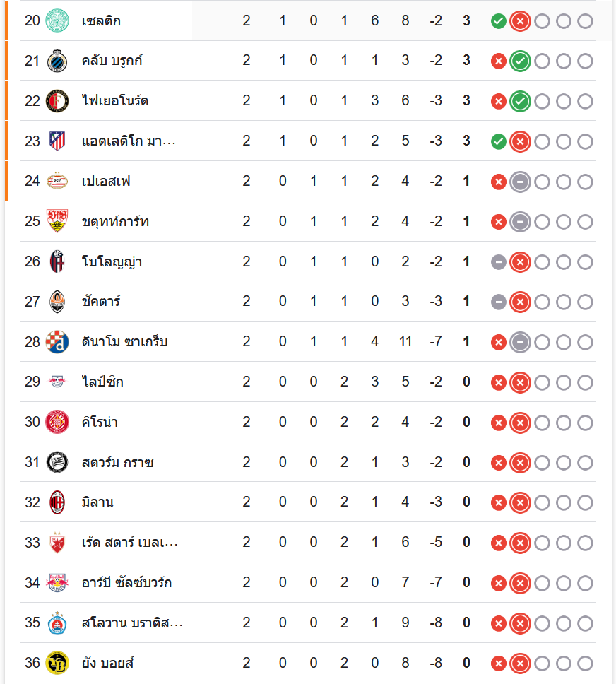Click the Atletico Madrid badge

[x=57, y=141]
